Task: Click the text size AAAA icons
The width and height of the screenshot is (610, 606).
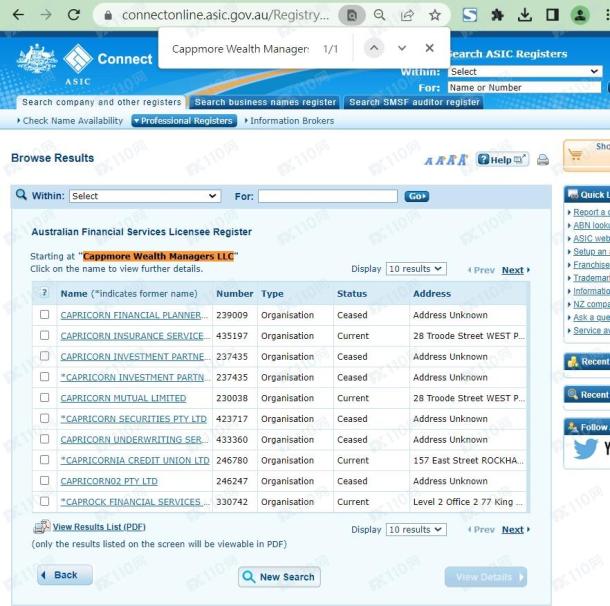Action: tap(446, 160)
